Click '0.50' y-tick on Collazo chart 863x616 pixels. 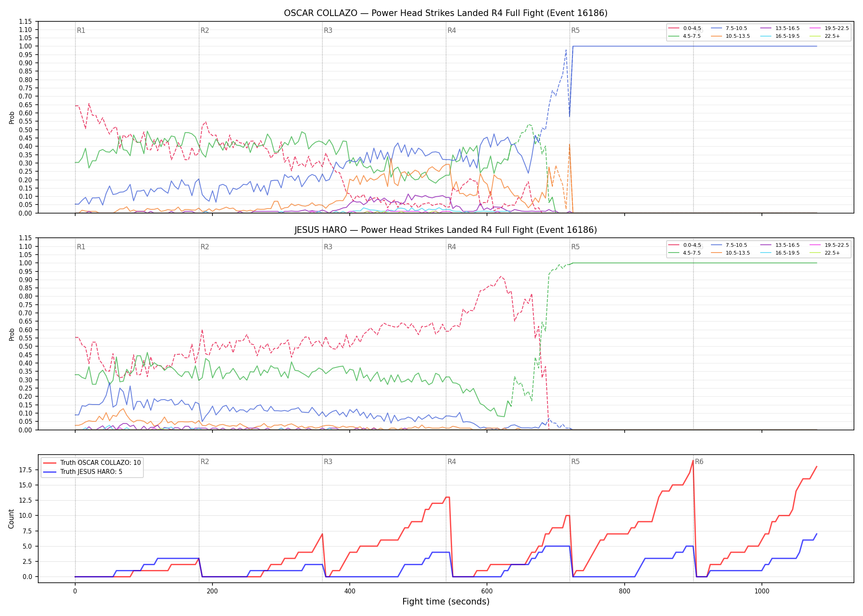coord(26,130)
